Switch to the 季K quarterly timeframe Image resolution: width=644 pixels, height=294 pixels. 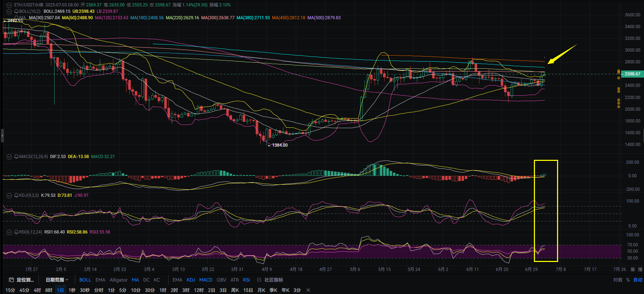(x=273, y=290)
